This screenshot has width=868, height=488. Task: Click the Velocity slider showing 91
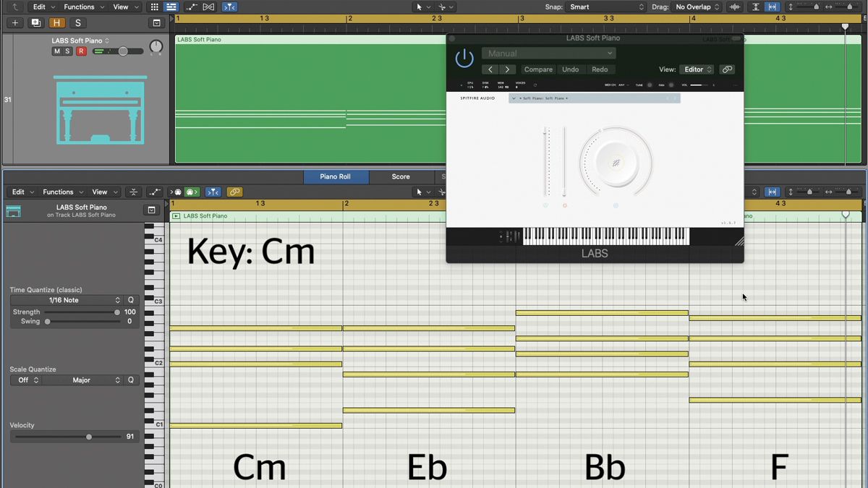pos(88,436)
